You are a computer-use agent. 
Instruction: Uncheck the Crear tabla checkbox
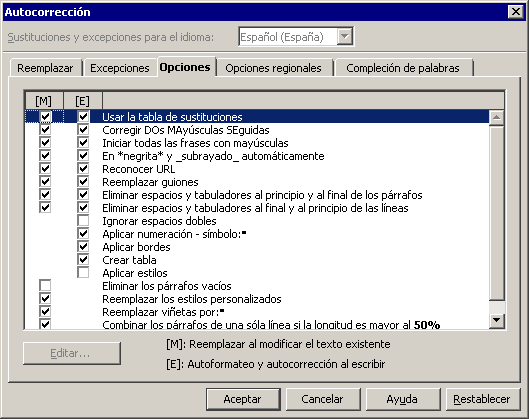click(x=83, y=260)
